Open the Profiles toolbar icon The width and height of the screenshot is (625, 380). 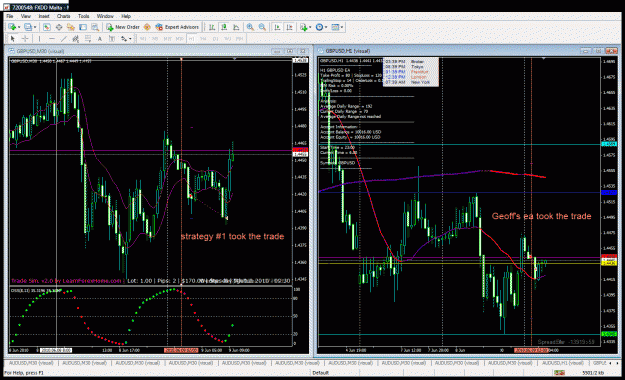(x=28, y=27)
